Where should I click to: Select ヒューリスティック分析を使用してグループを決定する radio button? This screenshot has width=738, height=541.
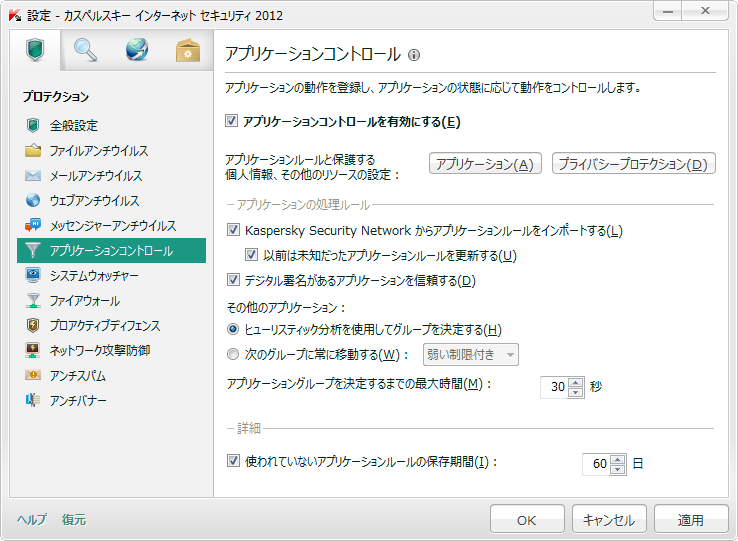click(x=233, y=329)
